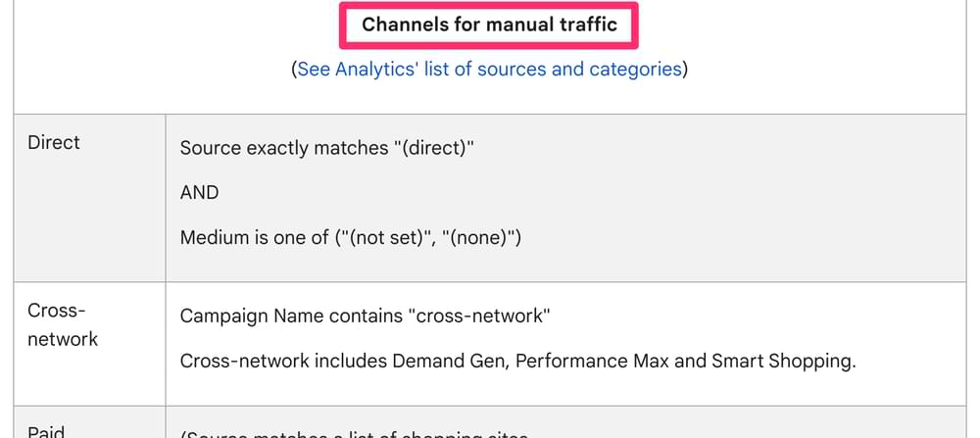Click the Source matches a list of shopping sites line
Screen dimensions: 980x438
click(354, 433)
